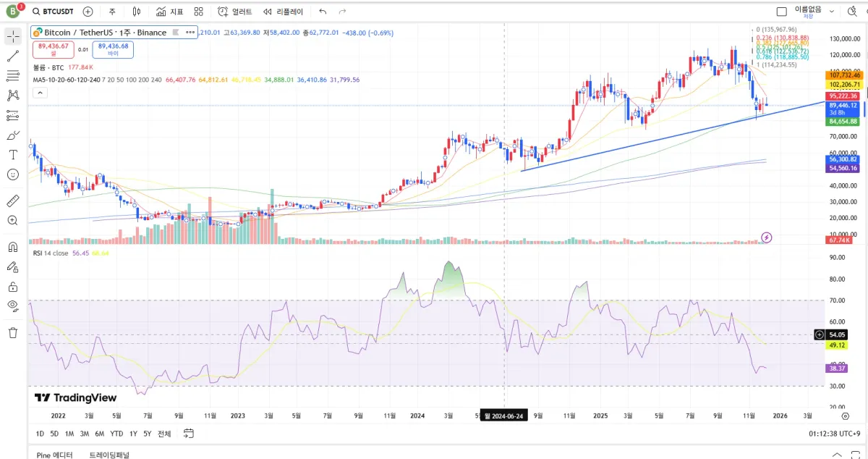Open the chart settings gear on time axis

tap(845, 416)
